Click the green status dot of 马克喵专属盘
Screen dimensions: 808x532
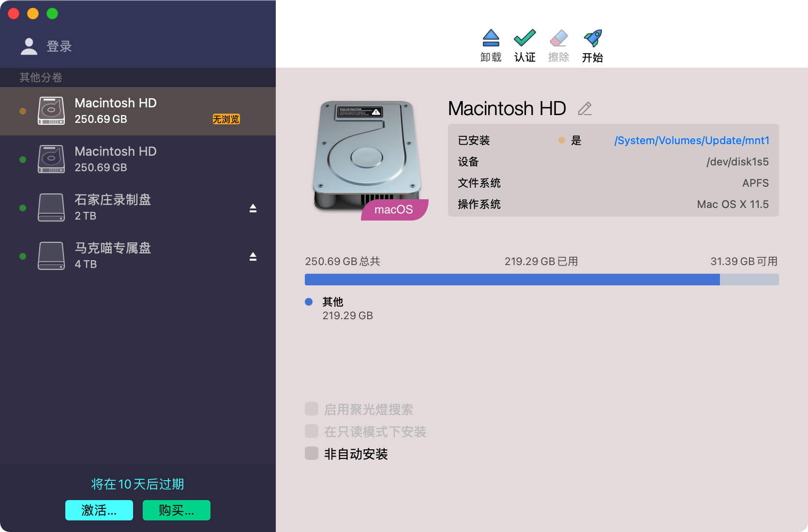click(23, 256)
